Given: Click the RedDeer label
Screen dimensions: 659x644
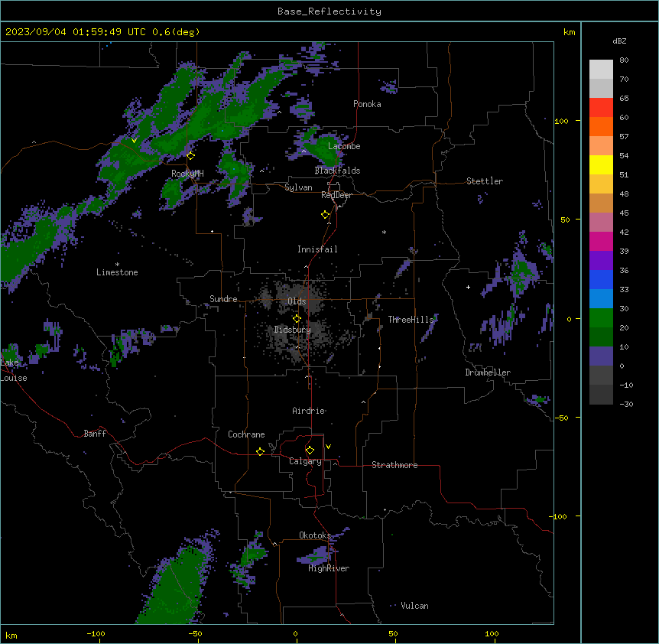Looking at the screenshot, I should 336,195.
